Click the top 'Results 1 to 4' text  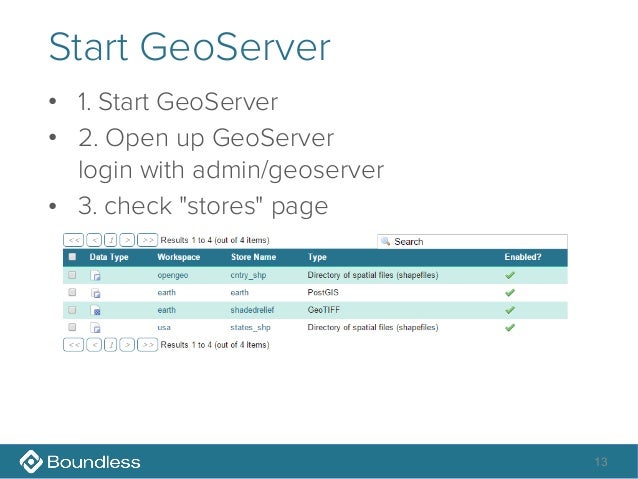pos(215,240)
